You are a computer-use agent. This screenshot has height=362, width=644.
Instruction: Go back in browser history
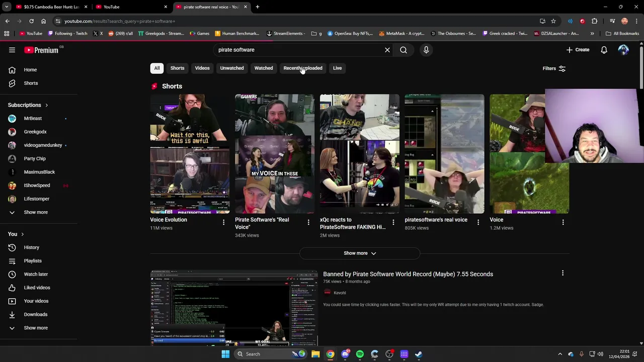[x=7, y=21]
